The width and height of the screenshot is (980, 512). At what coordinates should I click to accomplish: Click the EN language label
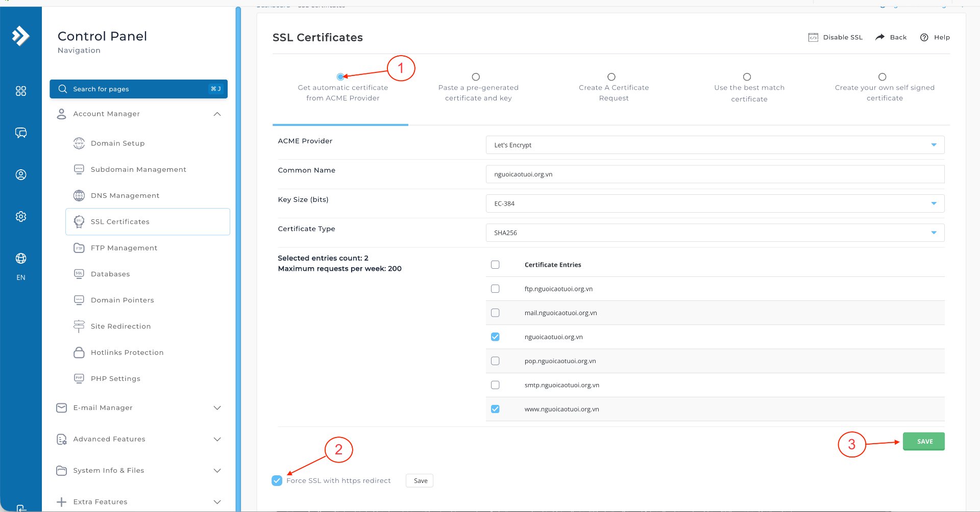pos(21,277)
